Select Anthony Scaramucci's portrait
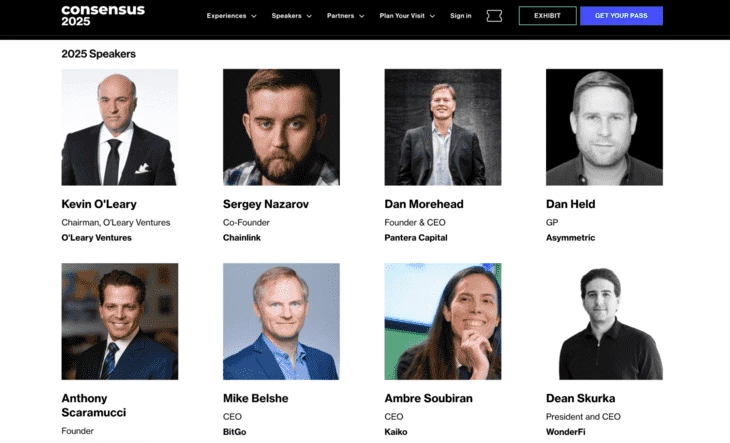Image resolution: width=730 pixels, height=443 pixels. tap(120, 322)
